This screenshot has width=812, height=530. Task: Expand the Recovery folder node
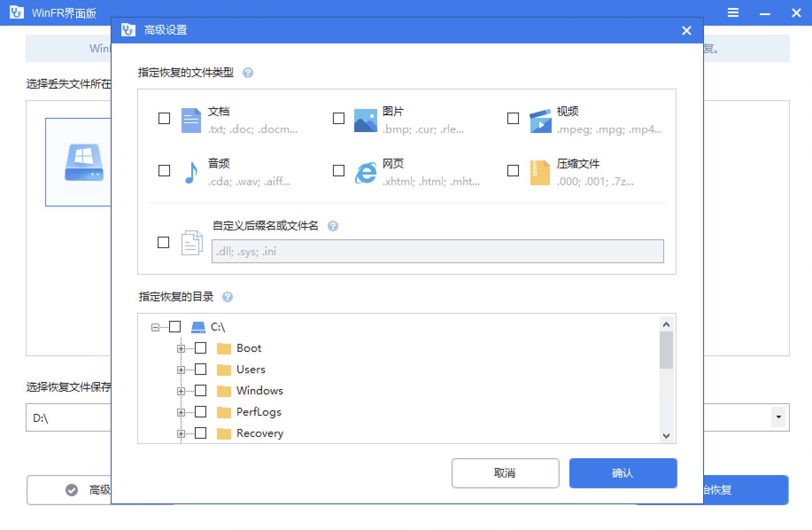tap(181, 433)
